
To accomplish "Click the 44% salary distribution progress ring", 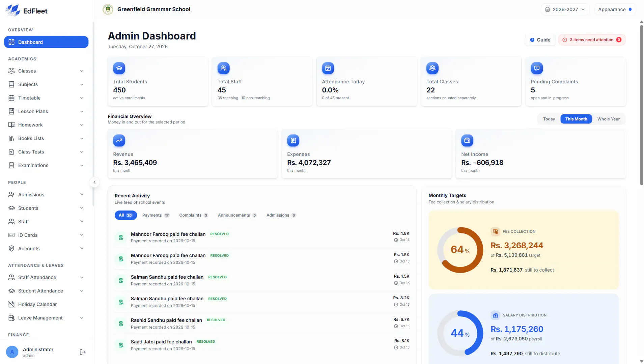I will click(x=460, y=334).
